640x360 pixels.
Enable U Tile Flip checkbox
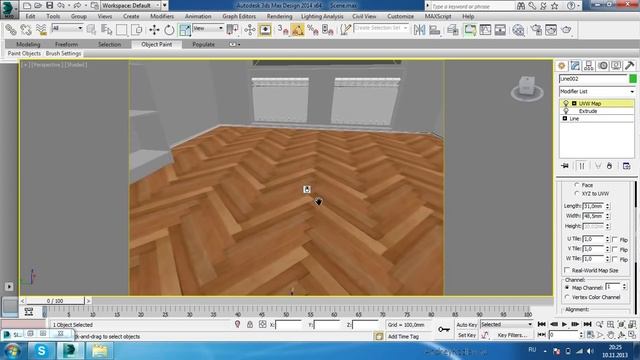(615, 240)
